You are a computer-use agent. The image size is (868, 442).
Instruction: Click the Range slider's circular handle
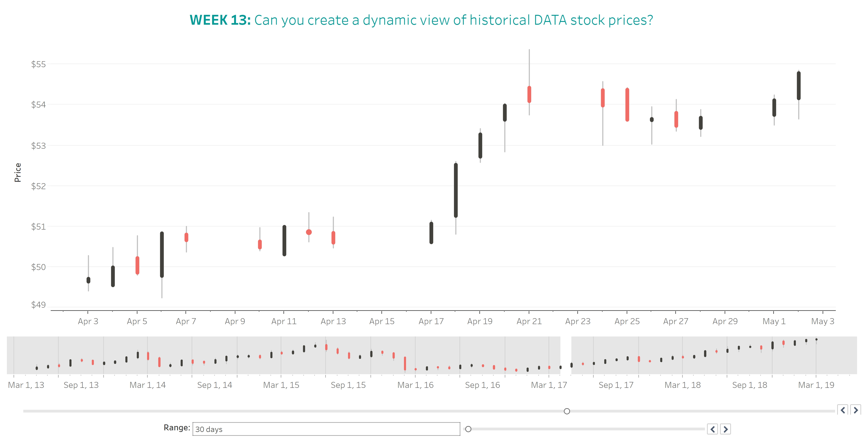tap(468, 429)
